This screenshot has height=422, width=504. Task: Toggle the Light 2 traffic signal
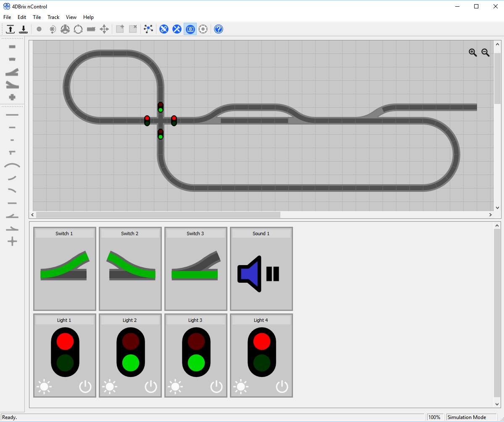point(130,352)
